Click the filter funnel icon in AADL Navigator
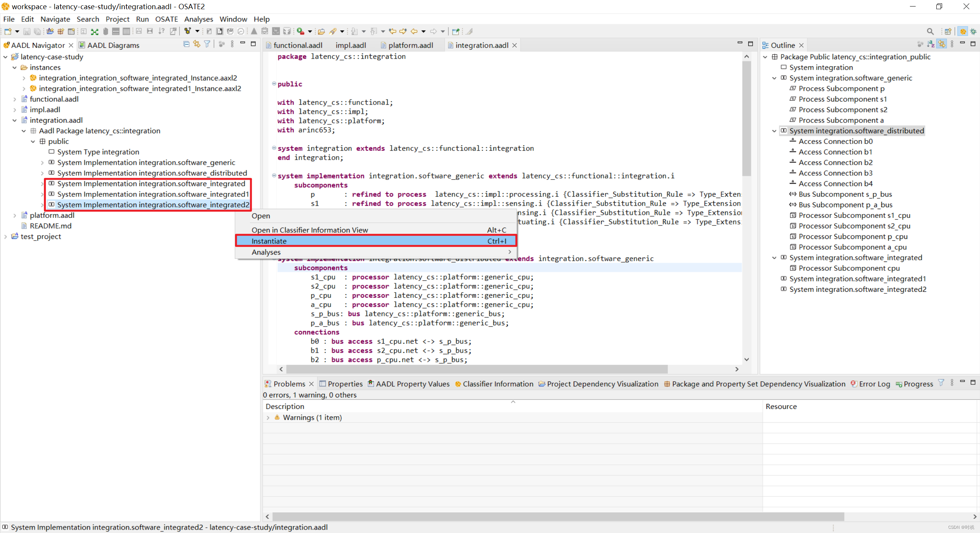 pyautogui.click(x=207, y=44)
